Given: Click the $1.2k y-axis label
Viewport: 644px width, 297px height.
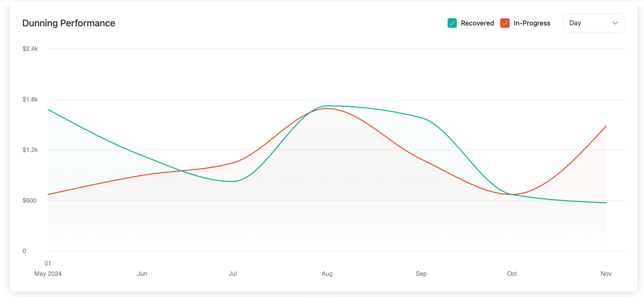Looking at the screenshot, I should click(x=30, y=150).
